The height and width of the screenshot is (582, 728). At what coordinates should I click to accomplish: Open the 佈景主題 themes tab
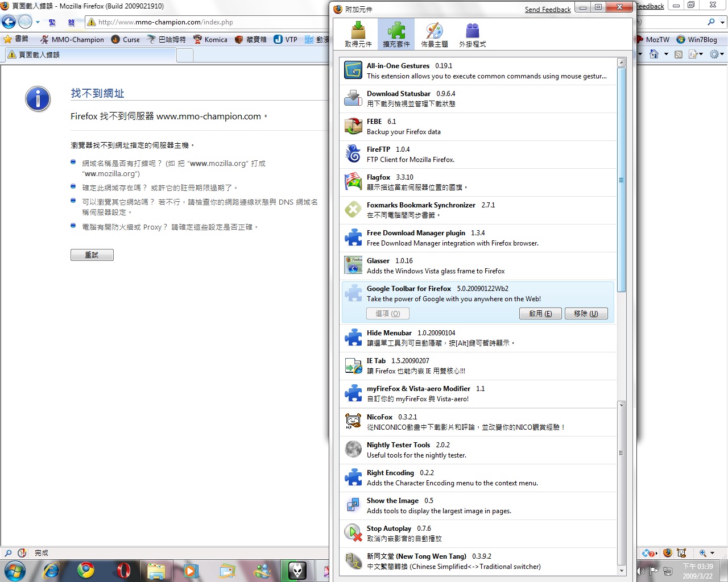coord(434,34)
